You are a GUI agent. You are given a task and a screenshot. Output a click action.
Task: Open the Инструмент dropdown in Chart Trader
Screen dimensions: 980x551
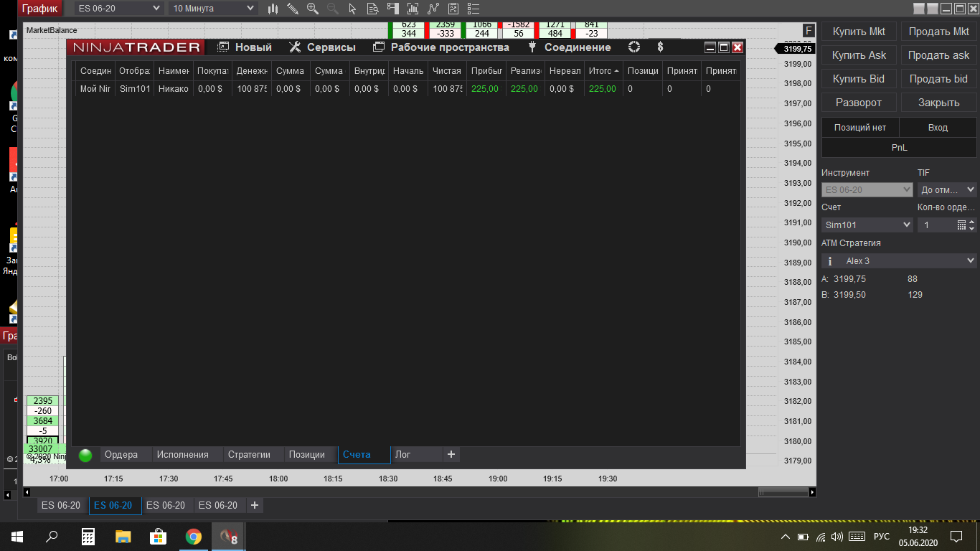(x=867, y=190)
